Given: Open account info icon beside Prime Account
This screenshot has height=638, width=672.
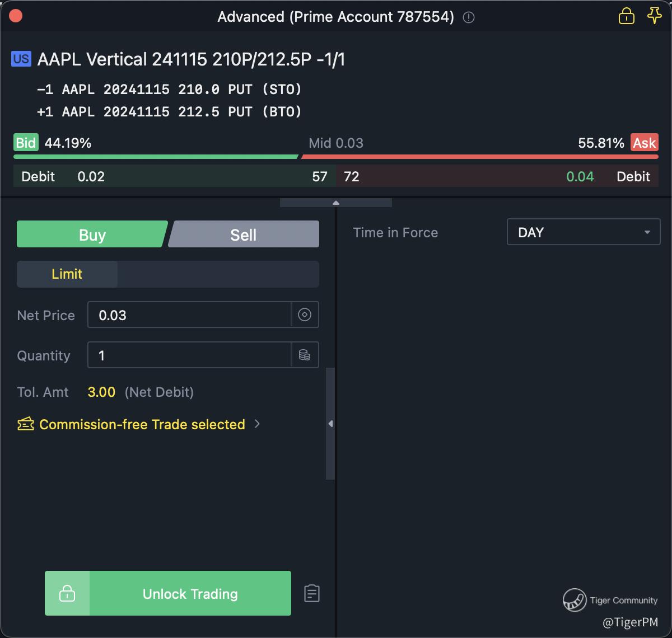Looking at the screenshot, I should pos(469,17).
